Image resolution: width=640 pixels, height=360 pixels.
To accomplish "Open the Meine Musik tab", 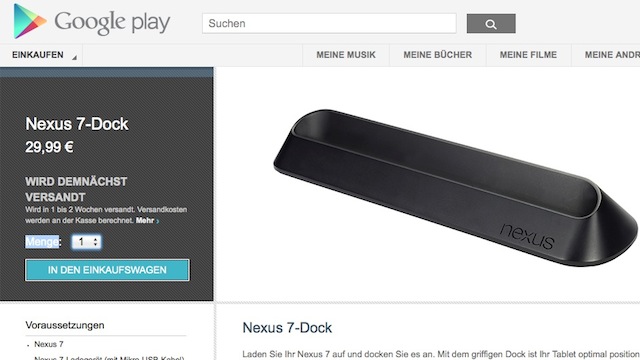I will (346, 55).
